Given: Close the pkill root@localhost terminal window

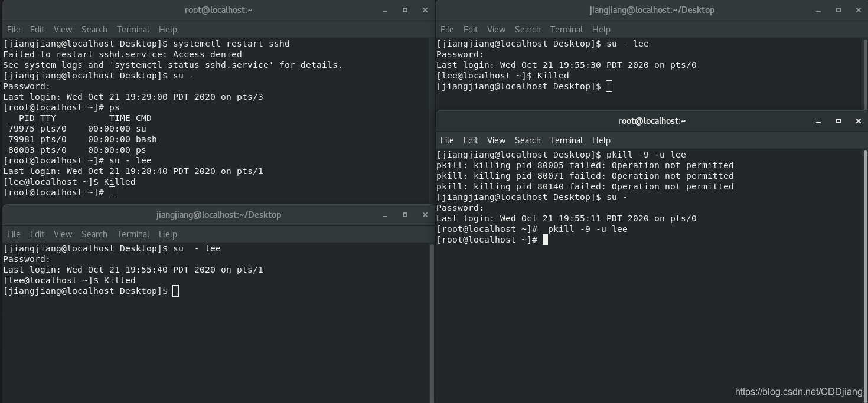Looking at the screenshot, I should pos(858,121).
